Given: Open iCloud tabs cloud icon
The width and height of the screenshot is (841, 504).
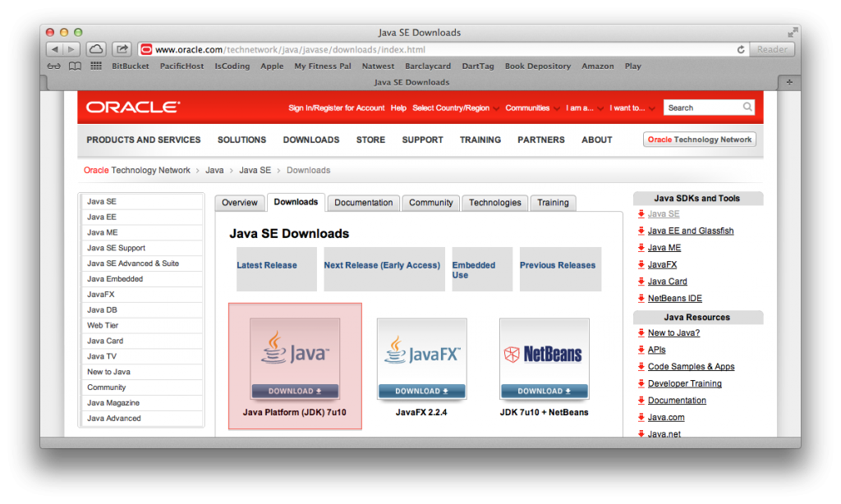Looking at the screenshot, I should [x=96, y=49].
